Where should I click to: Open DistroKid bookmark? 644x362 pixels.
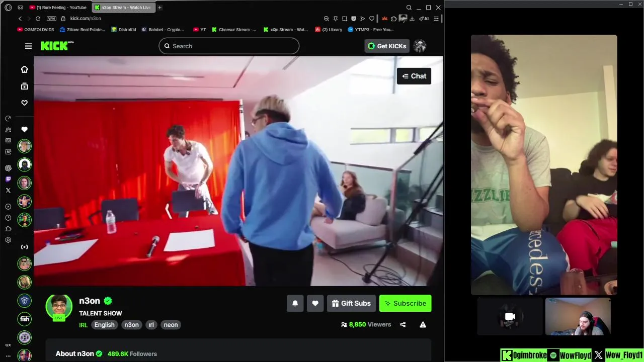124,30
